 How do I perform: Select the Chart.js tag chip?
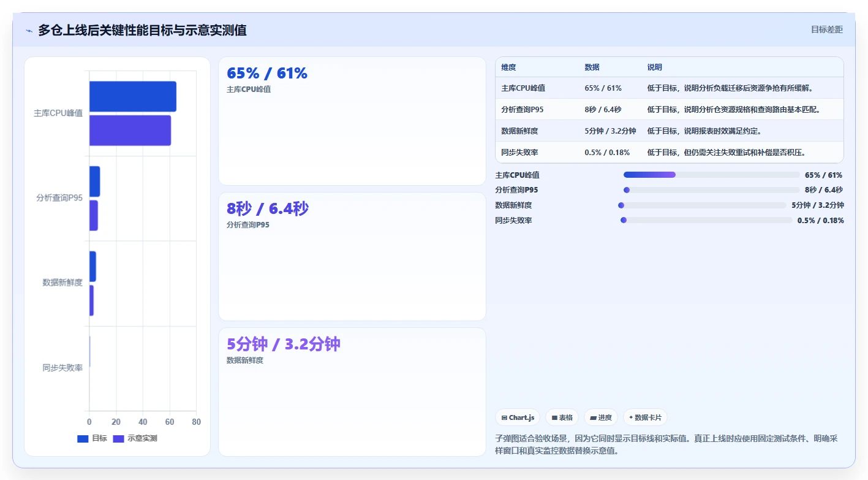pos(518,417)
